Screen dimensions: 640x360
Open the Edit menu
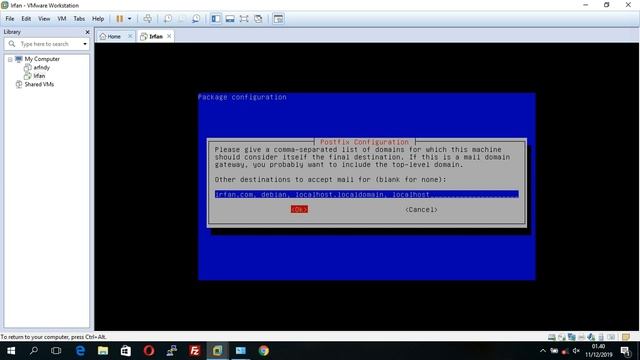pyautogui.click(x=26, y=19)
